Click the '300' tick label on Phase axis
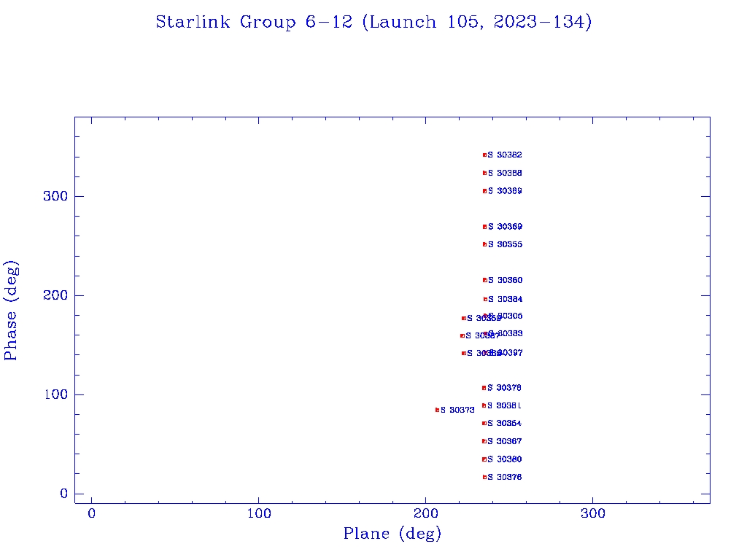747x560 pixels. click(x=55, y=196)
